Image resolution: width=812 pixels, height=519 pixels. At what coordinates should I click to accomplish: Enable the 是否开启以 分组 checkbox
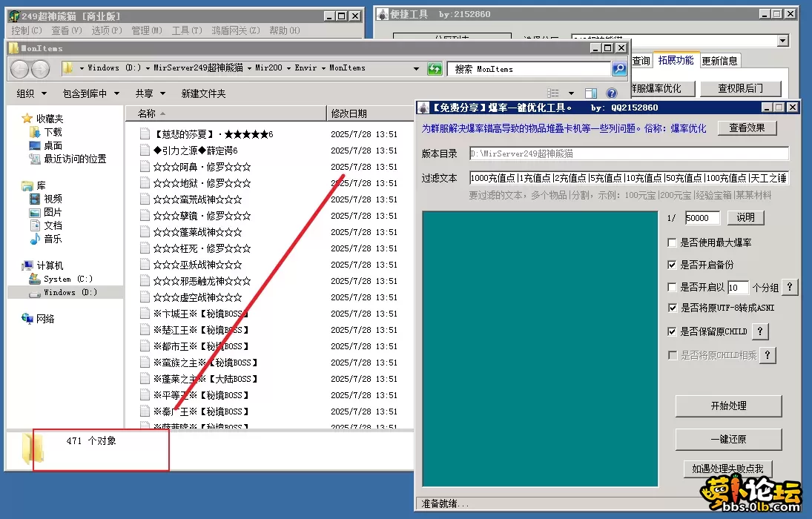[672, 287]
